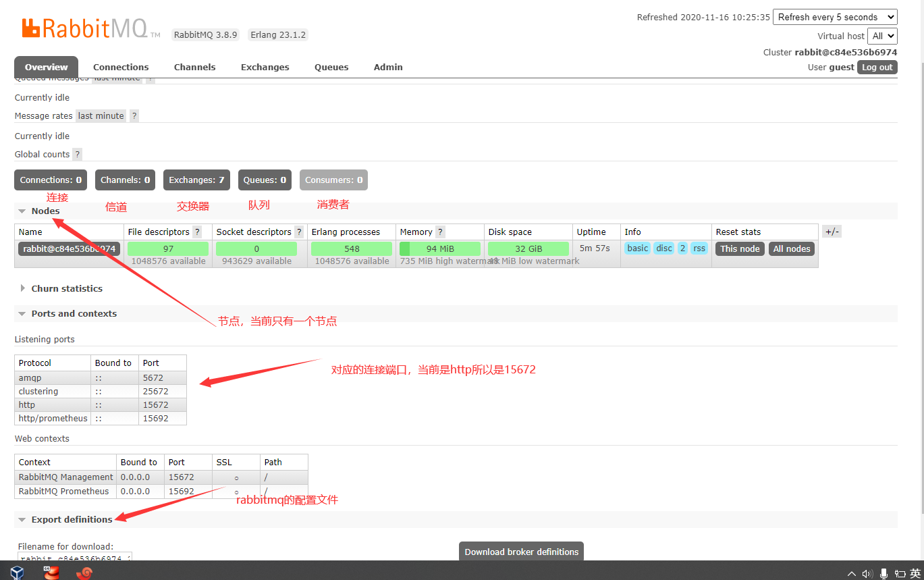
Task: Click the Queues: 0 count
Action: [265, 180]
